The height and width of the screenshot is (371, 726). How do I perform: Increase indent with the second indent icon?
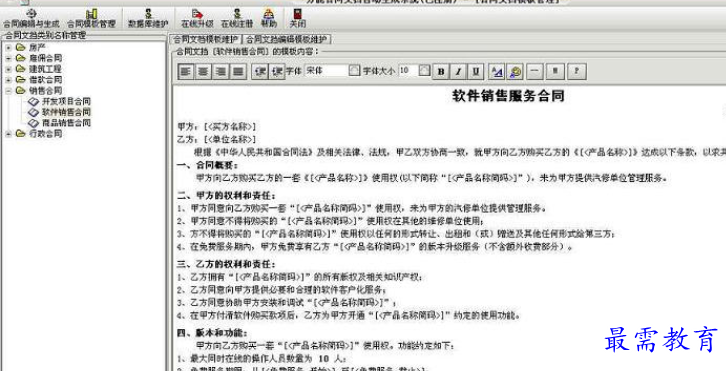click(277, 71)
